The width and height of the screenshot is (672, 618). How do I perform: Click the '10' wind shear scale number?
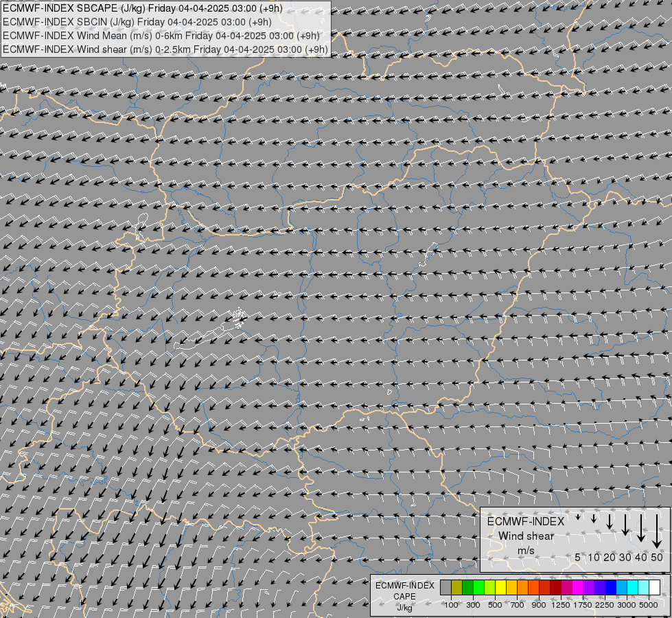[x=594, y=557]
